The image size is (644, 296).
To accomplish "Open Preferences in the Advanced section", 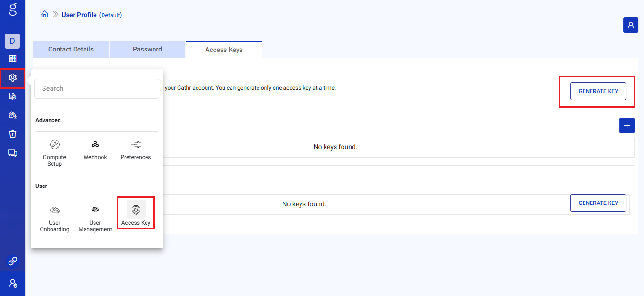I will [136, 150].
